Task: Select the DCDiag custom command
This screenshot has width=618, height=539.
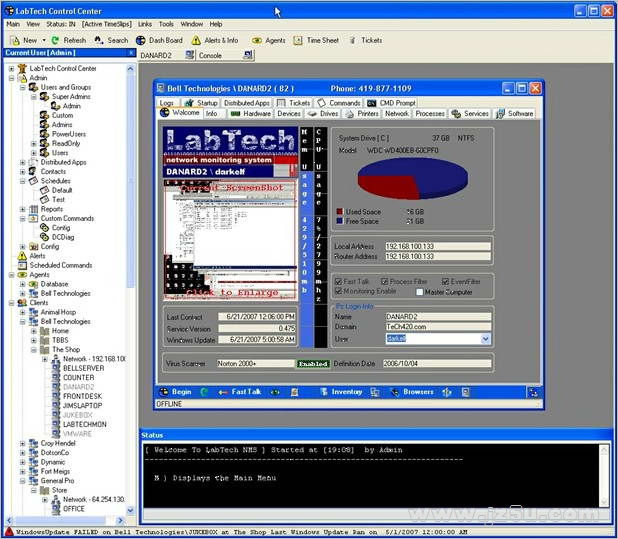Action: point(63,237)
